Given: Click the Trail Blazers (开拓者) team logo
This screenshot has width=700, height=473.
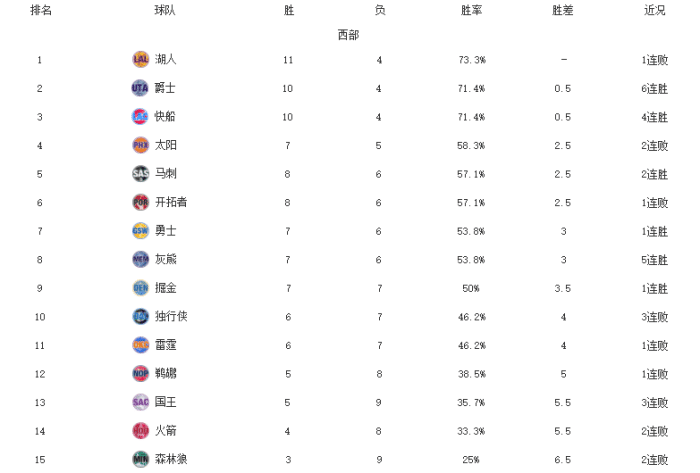Looking at the screenshot, I should coord(140,202).
